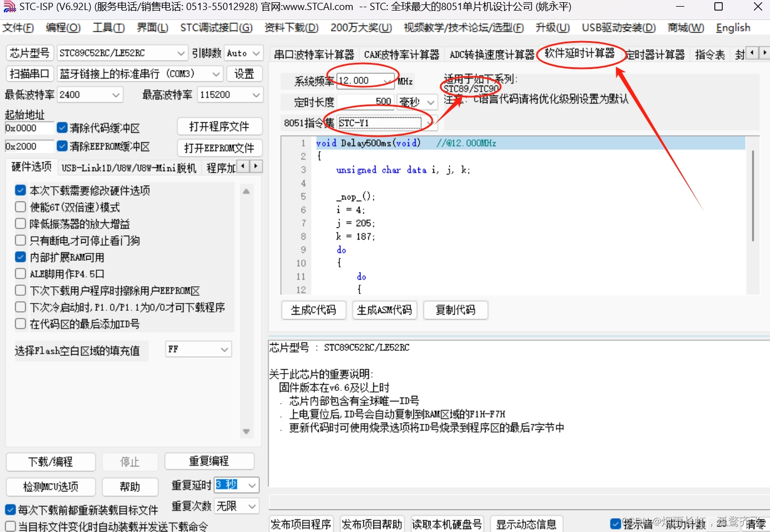Click 显示动态信息 button
The image size is (770, 532).
[x=526, y=524]
